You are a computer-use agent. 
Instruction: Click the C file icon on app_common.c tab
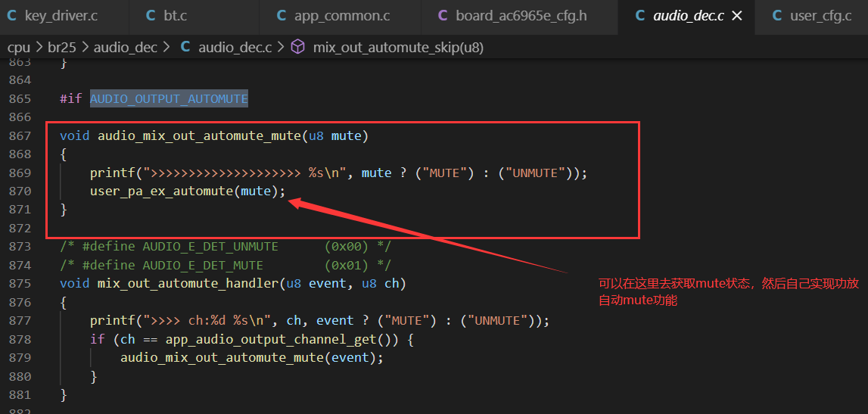pos(282,16)
